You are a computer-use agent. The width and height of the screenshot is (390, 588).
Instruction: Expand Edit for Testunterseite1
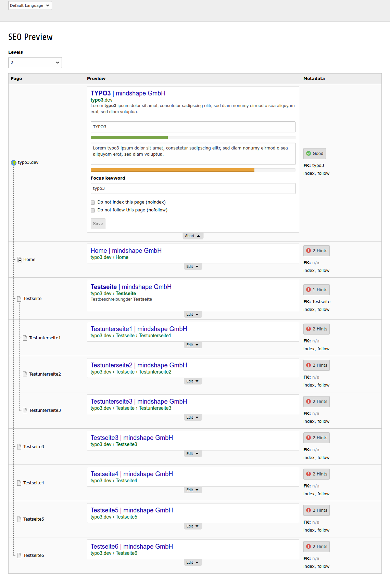(x=193, y=345)
